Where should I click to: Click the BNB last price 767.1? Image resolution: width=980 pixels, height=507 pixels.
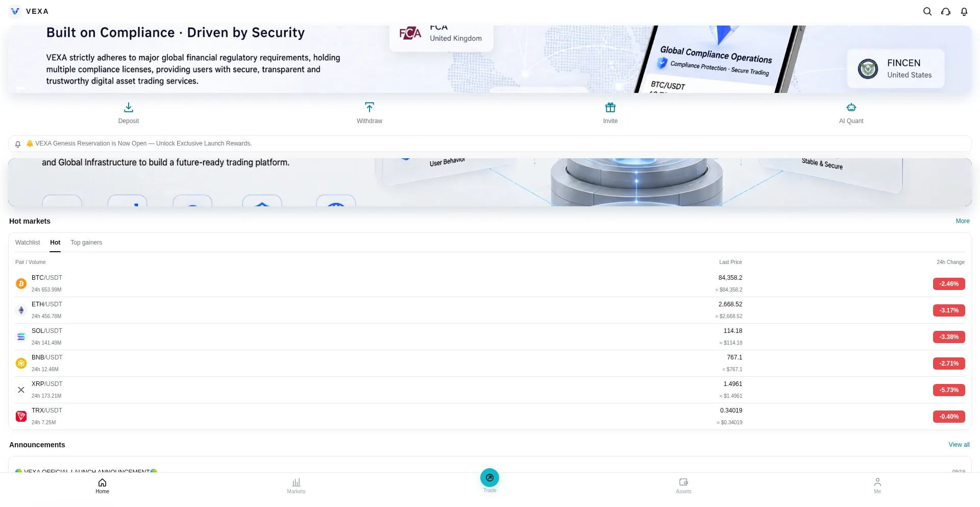734,357
